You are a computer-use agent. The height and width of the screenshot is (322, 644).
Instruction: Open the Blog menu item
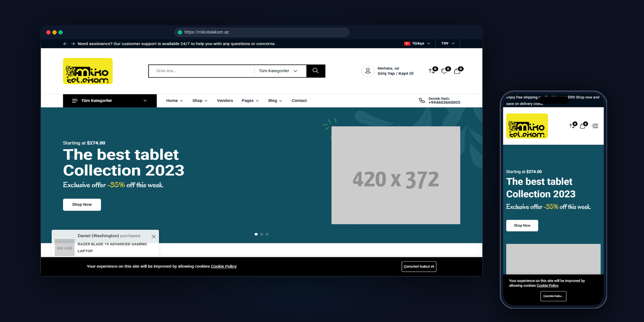point(275,101)
